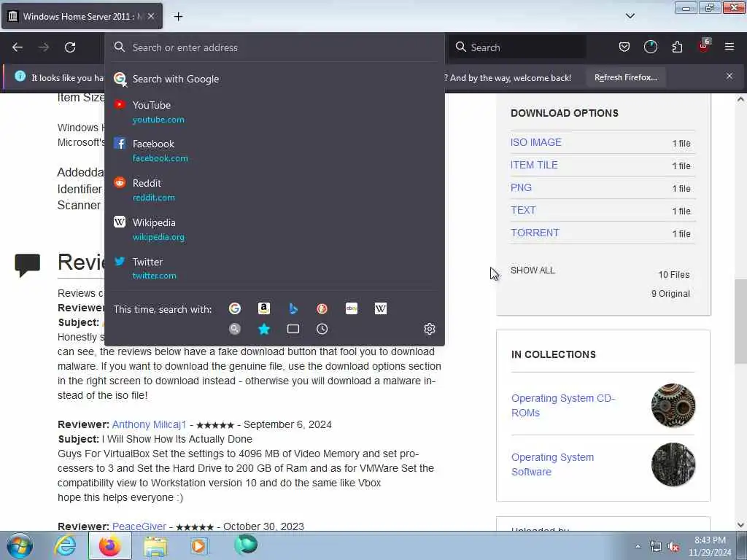Image resolution: width=747 pixels, height=560 pixels.
Task: Launch Internet Explorer from taskbar
Action: point(65,545)
